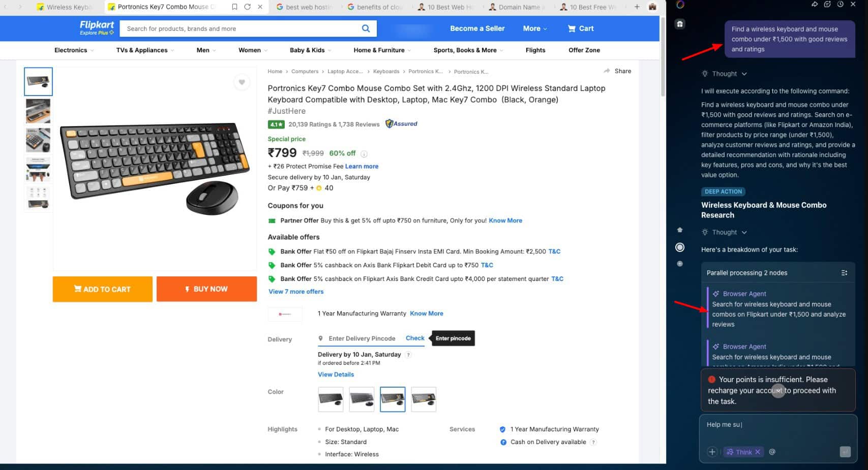Add product to wishlist with heart icon
Image resolution: width=868 pixels, height=470 pixels.
pyautogui.click(x=242, y=82)
